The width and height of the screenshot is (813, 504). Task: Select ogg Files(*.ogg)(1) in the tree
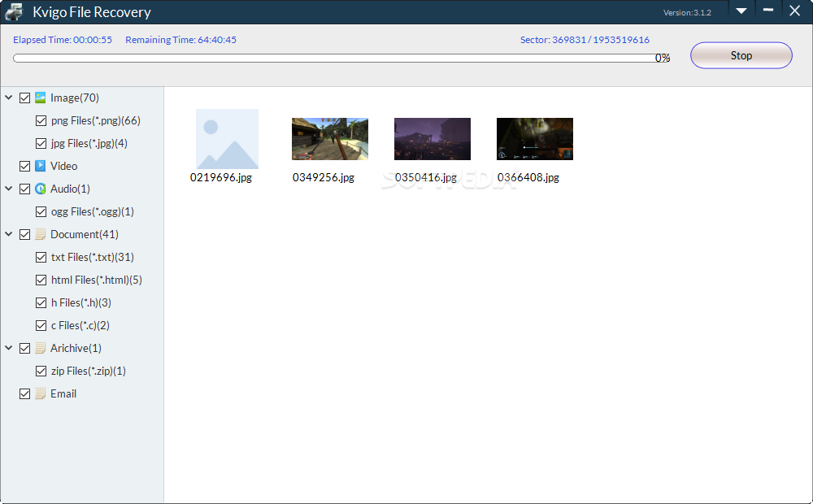tap(93, 211)
